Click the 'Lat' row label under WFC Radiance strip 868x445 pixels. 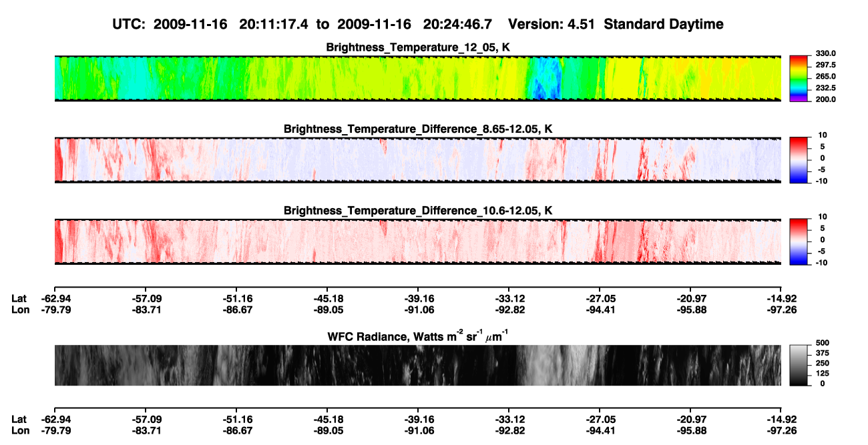tap(19, 419)
